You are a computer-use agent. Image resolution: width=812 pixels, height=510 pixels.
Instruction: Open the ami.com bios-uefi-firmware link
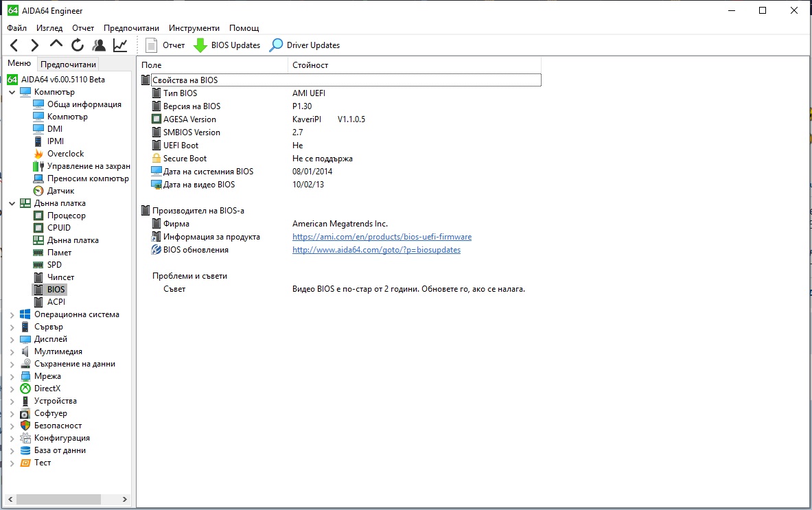point(382,237)
